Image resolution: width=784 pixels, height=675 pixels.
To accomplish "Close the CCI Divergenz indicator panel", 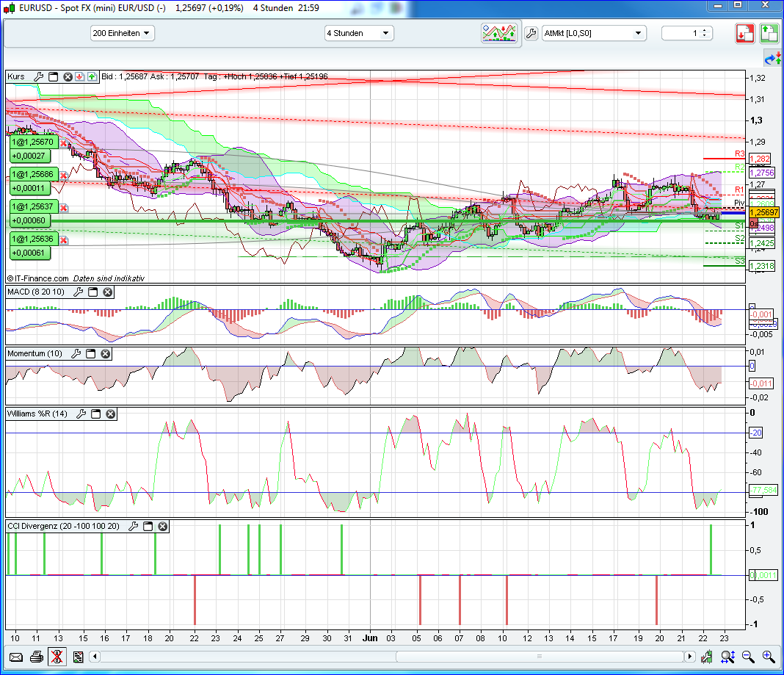I will tap(162, 526).
